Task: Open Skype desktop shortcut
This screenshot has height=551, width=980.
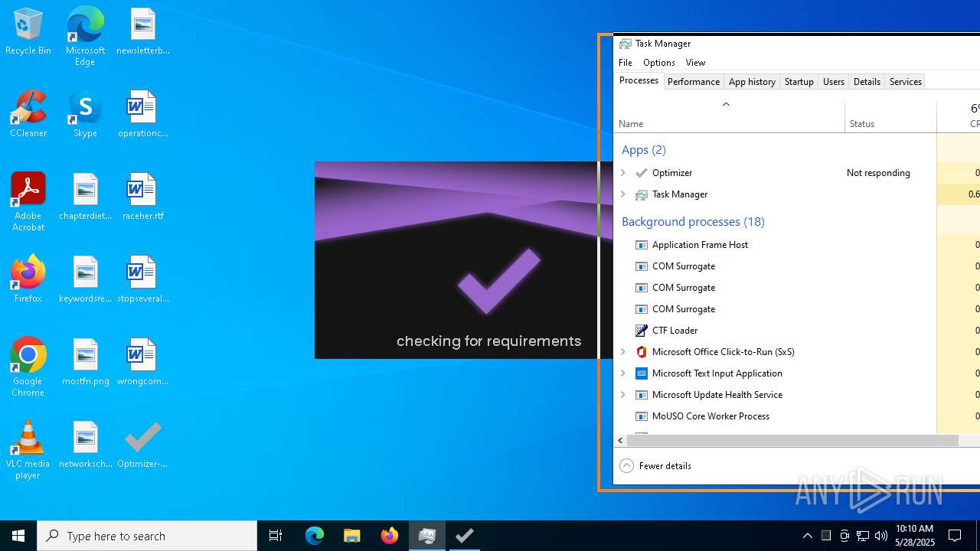Action: pos(85,115)
